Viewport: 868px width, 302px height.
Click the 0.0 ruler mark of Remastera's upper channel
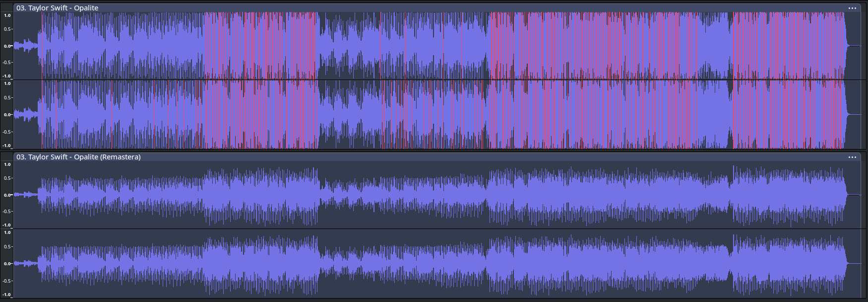tap(7, 195)
